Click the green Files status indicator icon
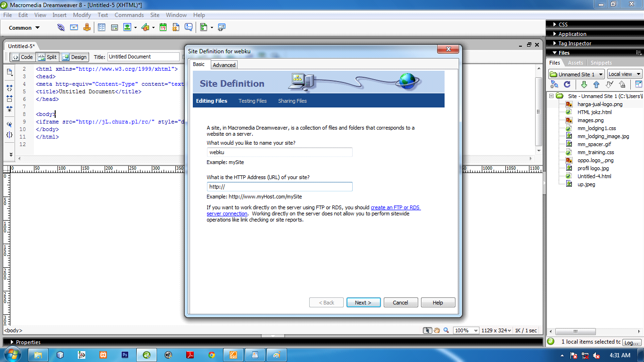This screenshot has height=362, width=644. [551, 341]
